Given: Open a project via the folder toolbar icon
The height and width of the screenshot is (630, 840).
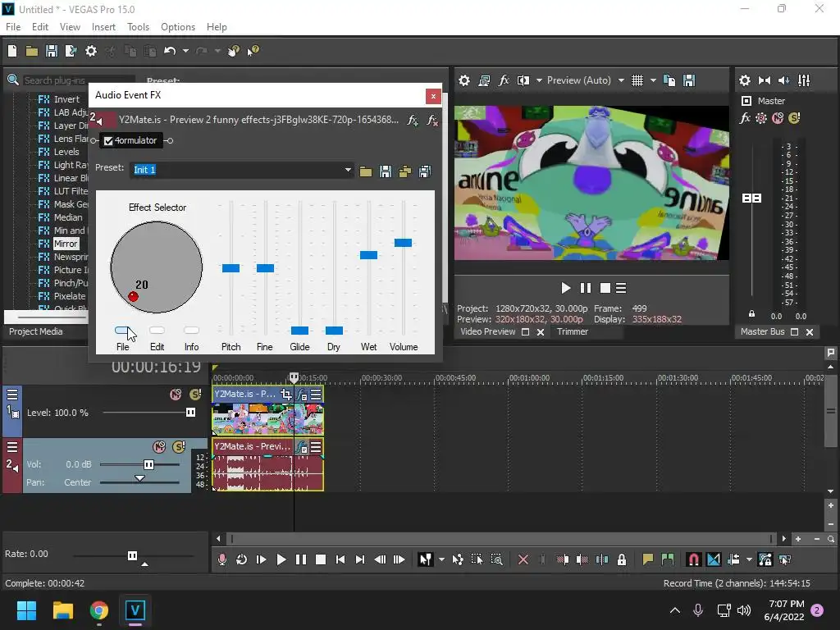Looking at the screenshot, I should [x=32, y=51].
